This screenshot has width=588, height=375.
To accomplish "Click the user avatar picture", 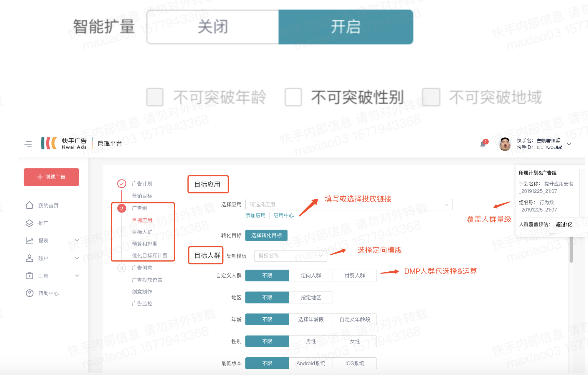I will (505, 144).
